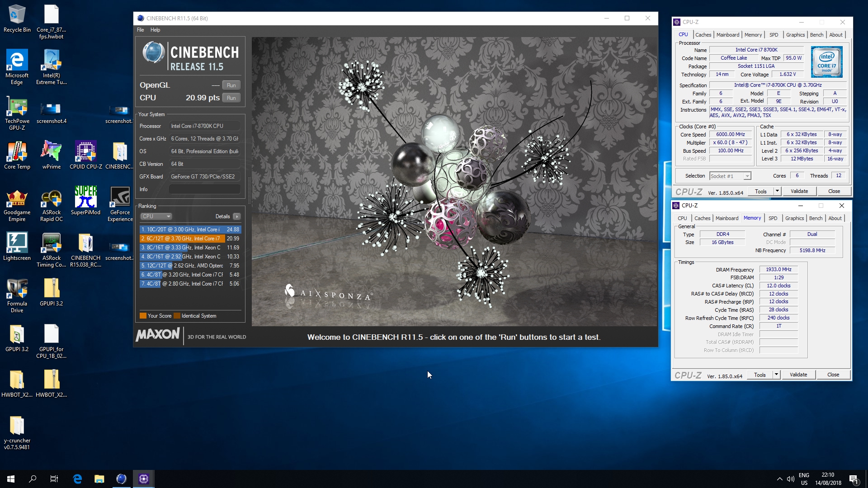868x488 pixels.
Task: Launch SuperPiMod desktop icon
Action: point(85,201)
